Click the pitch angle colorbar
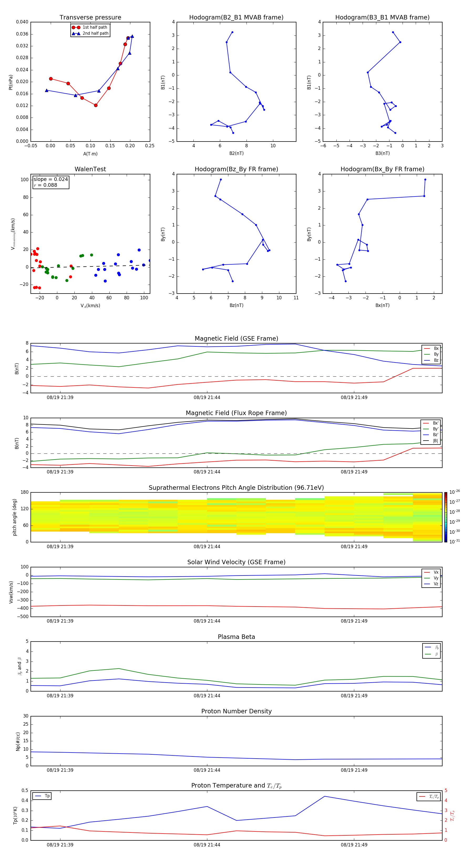This screenshot has height=868, width=473. (x=446, y=517)
